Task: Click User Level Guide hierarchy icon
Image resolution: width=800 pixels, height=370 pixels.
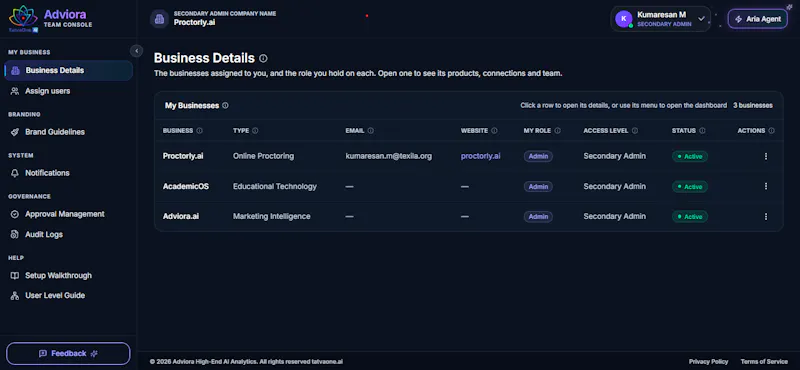Action: pos(15,295)
